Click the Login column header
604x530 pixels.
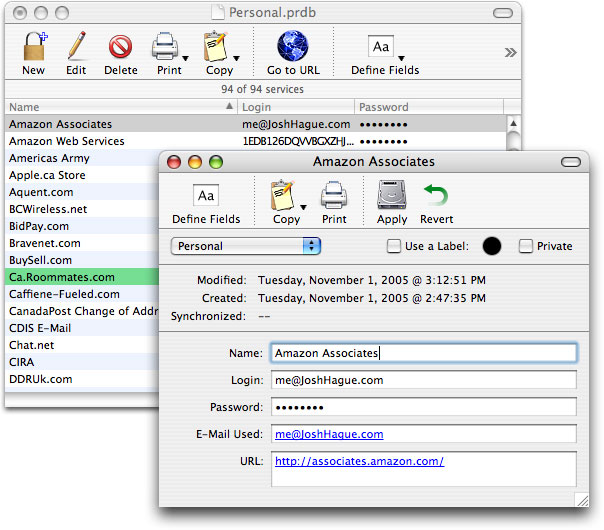(296, 107)
